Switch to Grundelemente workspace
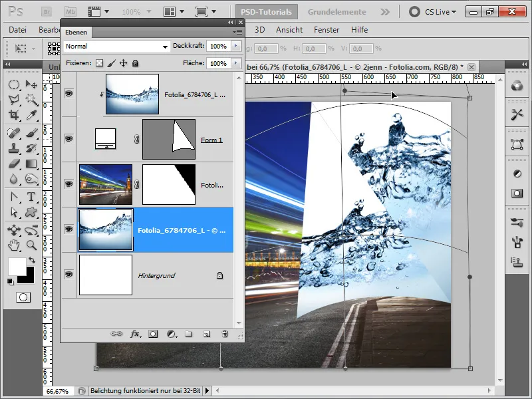Image resolution: width=532 pixels, height=399 pixels. [x=337, y=12]
